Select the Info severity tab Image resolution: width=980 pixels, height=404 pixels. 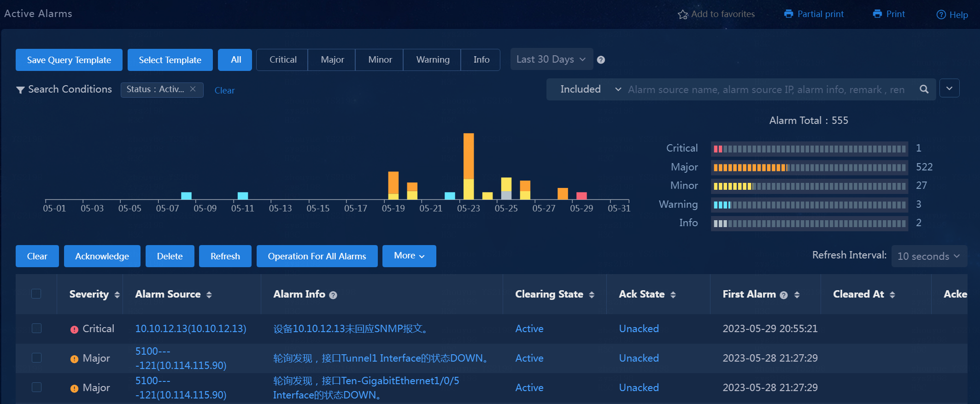(x=481, y=60)
